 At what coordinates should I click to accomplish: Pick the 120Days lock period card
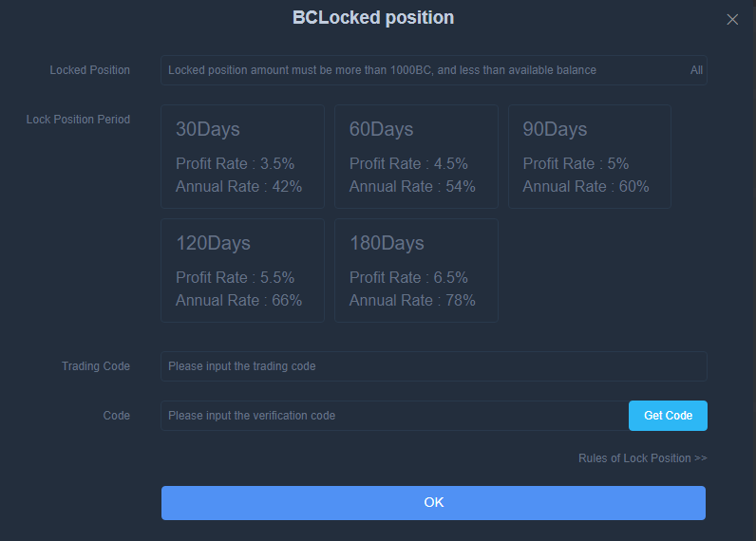coord(242,270)
